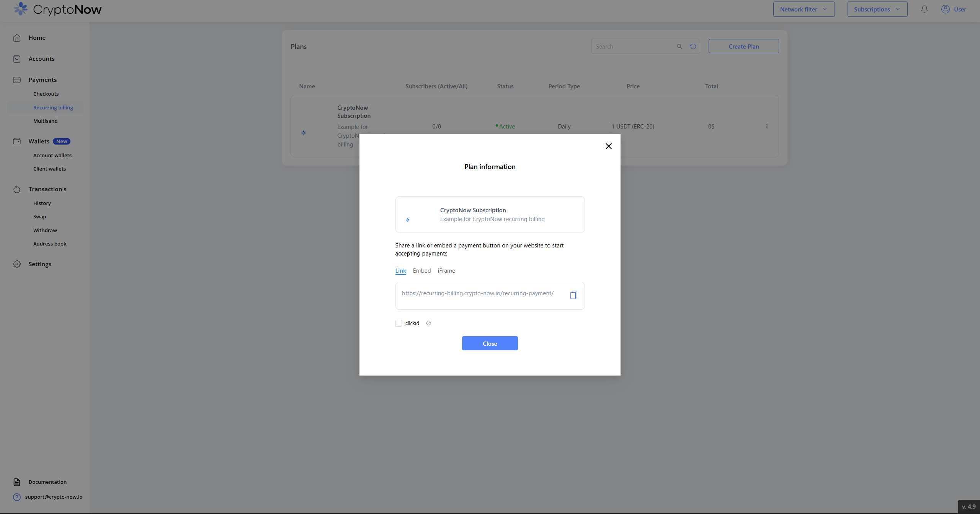Click the Wallets icon
This screenshot has width=980, height=514.
(17, 141)
